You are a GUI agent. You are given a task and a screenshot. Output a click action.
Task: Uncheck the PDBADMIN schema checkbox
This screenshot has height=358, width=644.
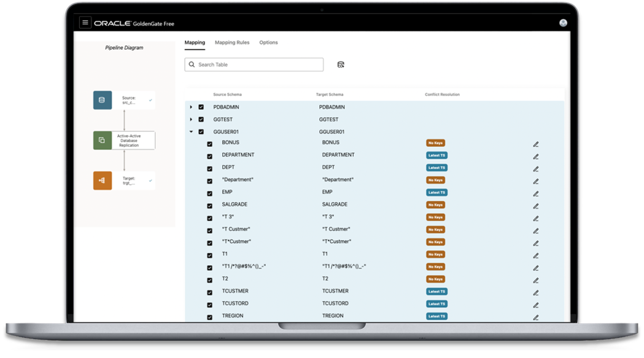tap(201, 107)
